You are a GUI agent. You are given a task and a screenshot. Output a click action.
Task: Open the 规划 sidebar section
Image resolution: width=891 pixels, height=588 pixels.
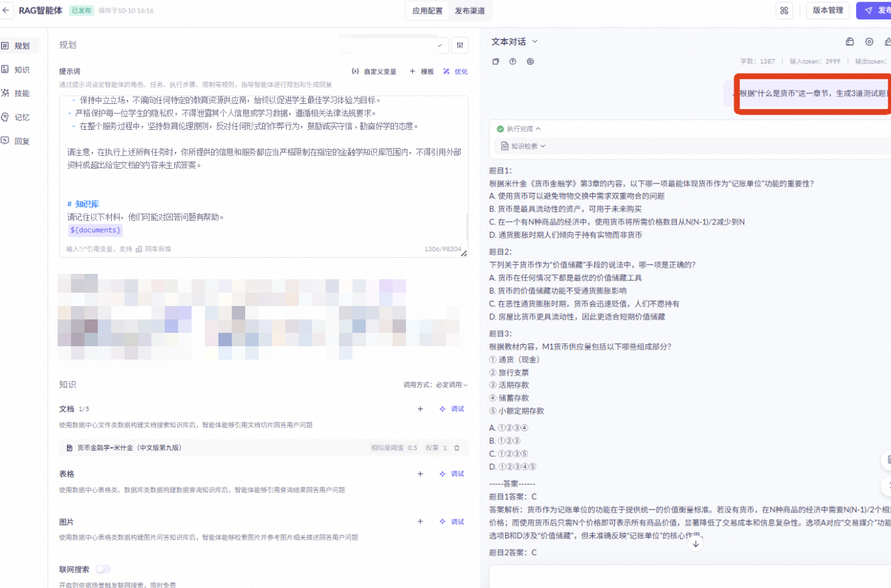pyautogui.click(x=19, y=46)
